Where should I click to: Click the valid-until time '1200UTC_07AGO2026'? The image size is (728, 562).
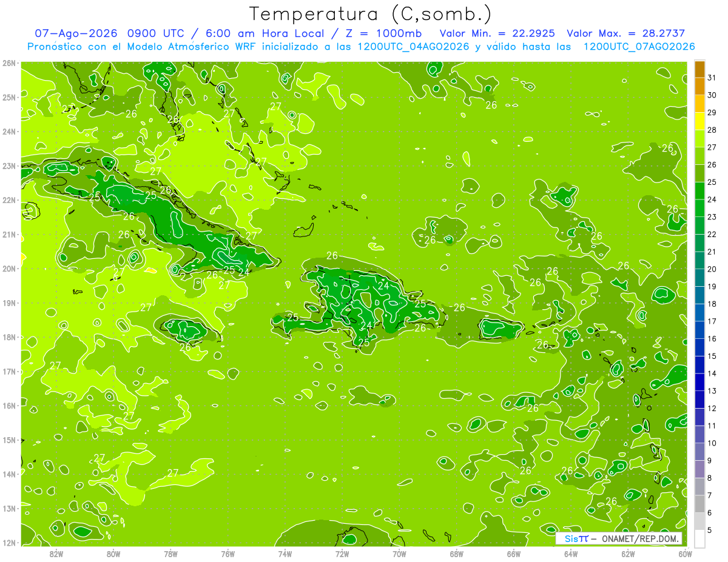tap(639, 47)
